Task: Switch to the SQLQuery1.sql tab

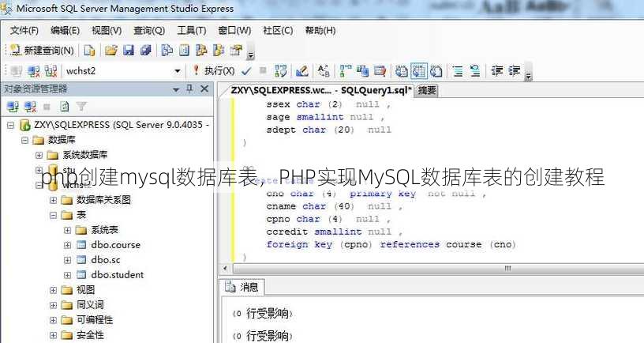Action: (320, 90)
